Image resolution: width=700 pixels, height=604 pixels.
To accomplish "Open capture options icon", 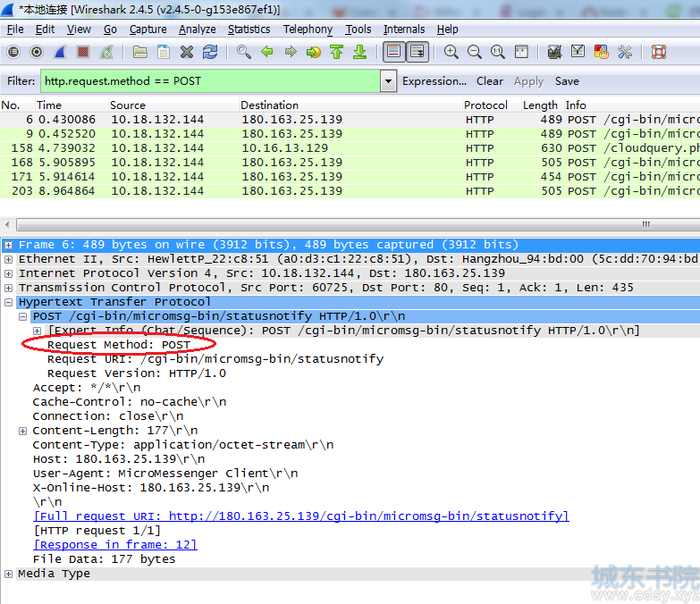I will coord(37,52).
